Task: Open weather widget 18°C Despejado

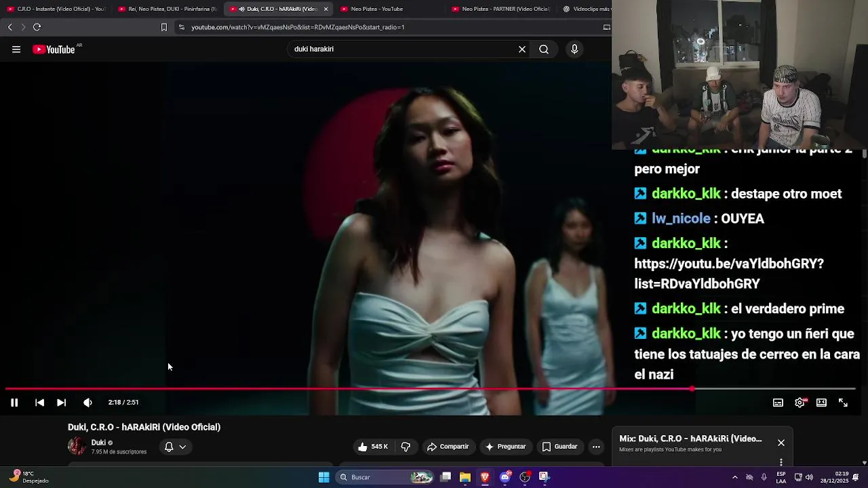Action: (x=29, y=477)
